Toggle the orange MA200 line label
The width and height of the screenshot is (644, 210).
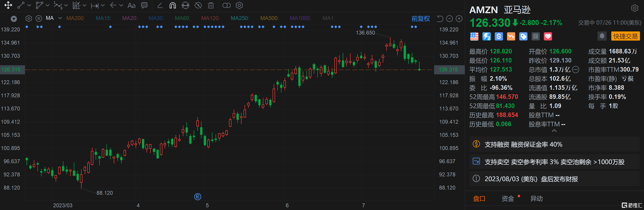[75, 18]
